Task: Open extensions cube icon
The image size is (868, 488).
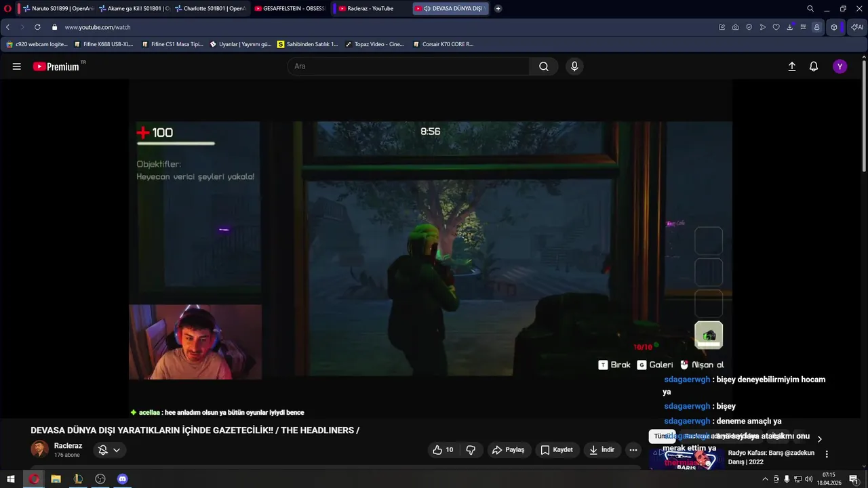Action: [x=835, y=27]
